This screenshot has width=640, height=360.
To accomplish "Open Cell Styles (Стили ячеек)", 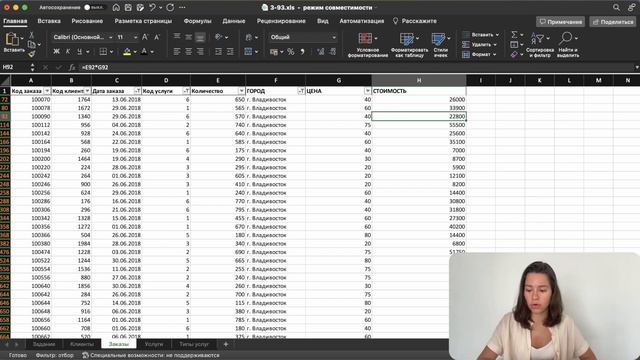I will coord(440,45).
